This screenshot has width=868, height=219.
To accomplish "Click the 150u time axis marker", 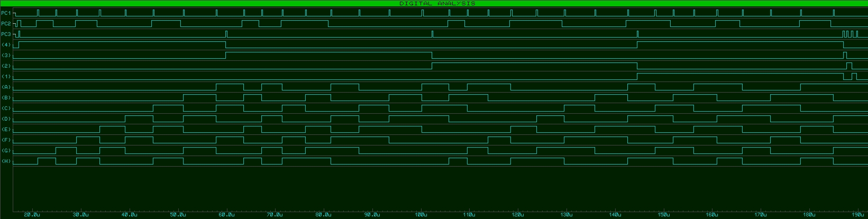I will tap(663, 215).
